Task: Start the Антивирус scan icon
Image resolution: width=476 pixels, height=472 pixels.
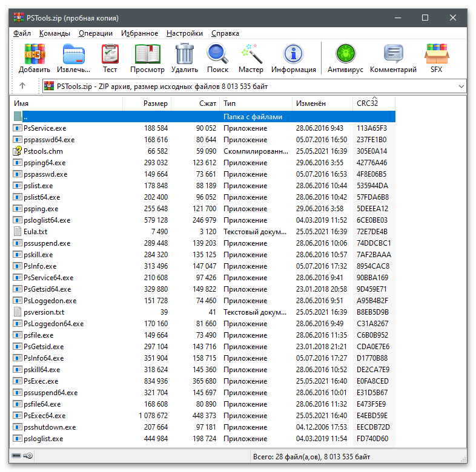Action: [x=345, y=54]
